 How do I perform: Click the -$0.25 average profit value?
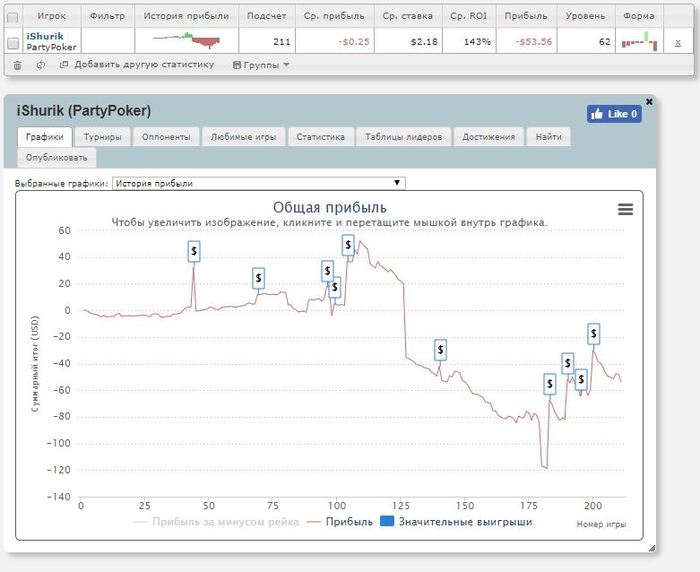[354, 42]
